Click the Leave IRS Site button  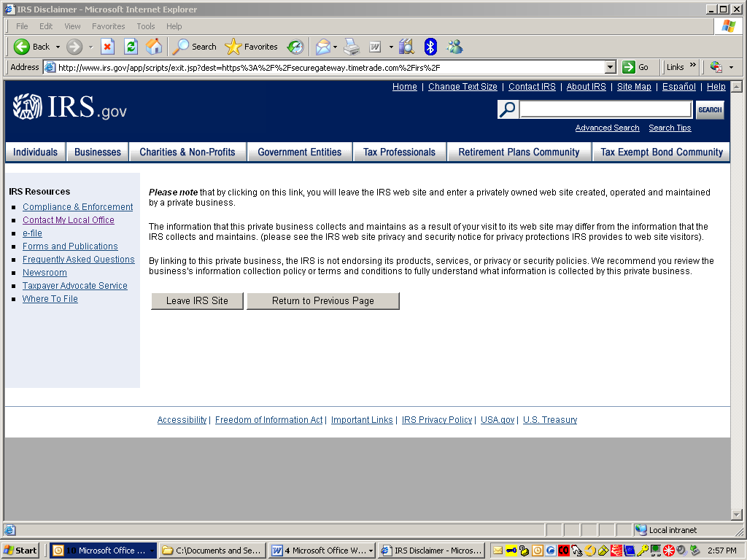[197, 301]
